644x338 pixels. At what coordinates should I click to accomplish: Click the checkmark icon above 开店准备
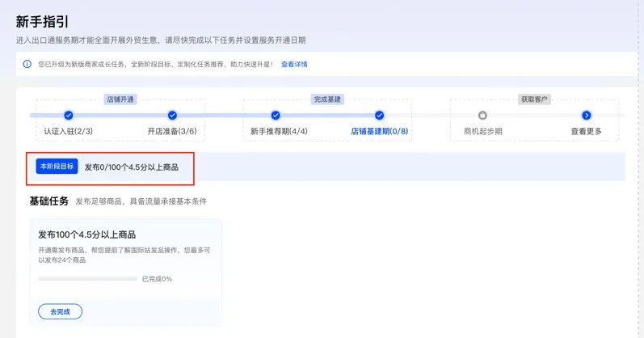172,116
